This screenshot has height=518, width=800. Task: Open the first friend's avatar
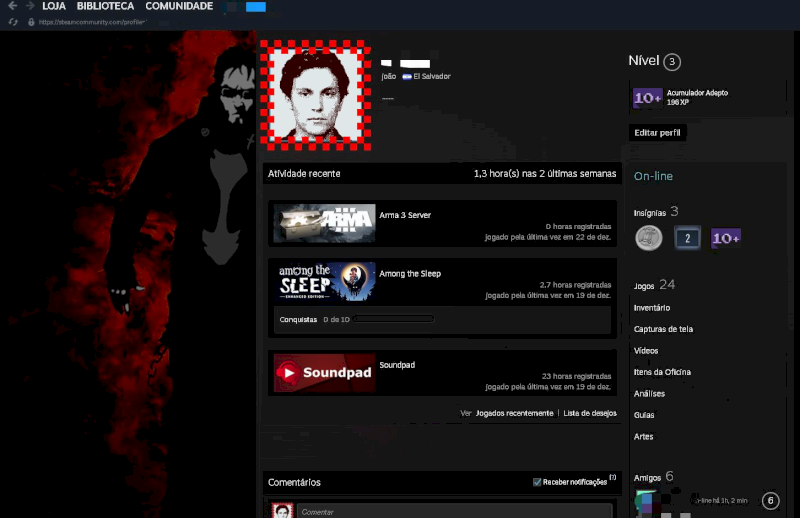(646, 502)
